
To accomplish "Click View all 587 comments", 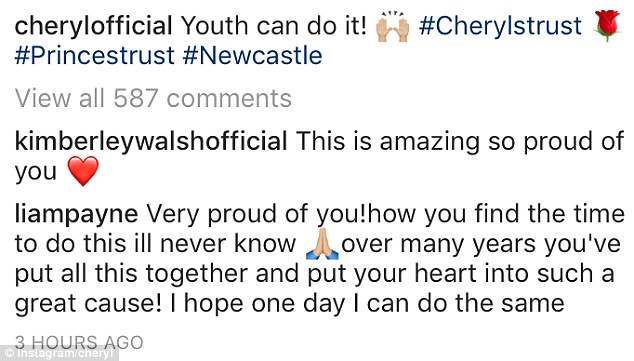I will [153, 98].
